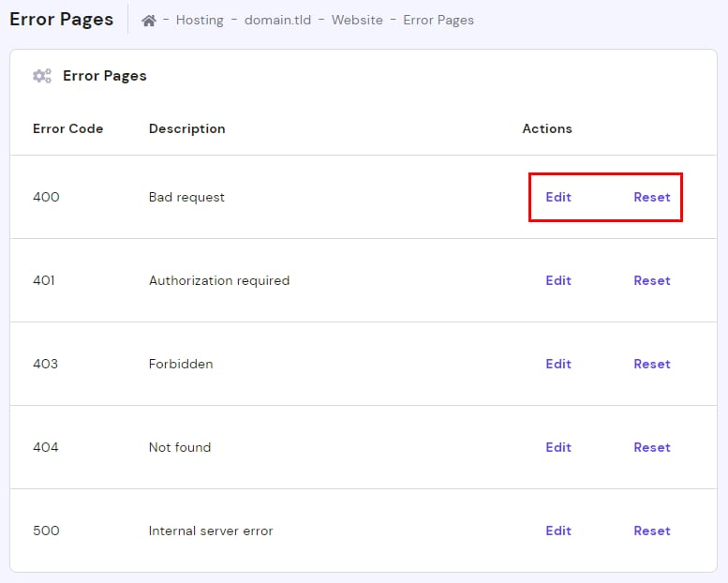The height and width of the screenshot is (583, 728).
Task: Reset the 400 Bad request error page
Action: click(x=652, y=197)
